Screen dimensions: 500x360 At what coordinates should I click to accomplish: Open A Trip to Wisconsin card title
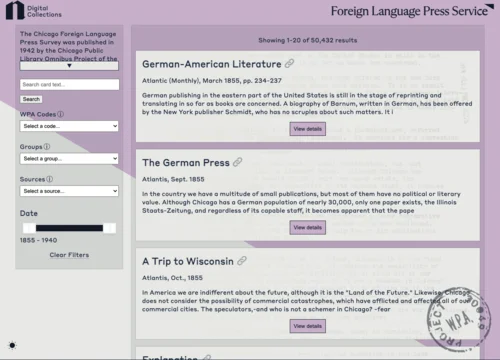click(188, 261)
